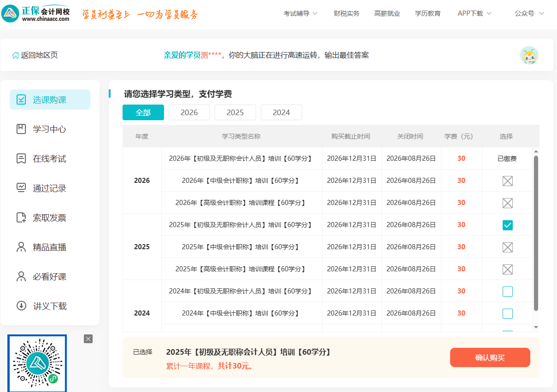Open 讲义下载 in the sidebar

(x=50, y=306)
